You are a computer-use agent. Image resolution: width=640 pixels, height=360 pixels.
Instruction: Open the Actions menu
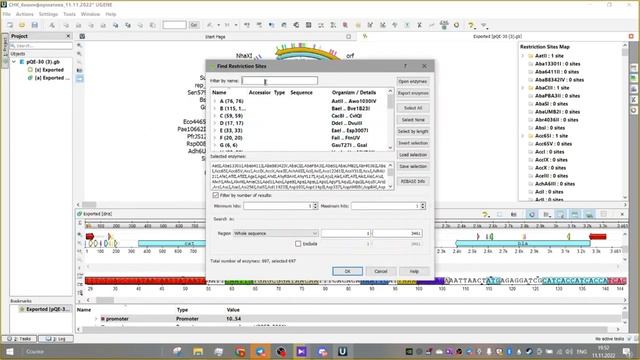click(24, 14)
